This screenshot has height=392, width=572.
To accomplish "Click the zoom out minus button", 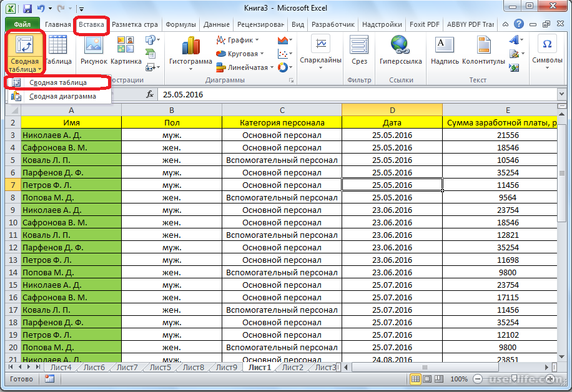I will point(478,379).
